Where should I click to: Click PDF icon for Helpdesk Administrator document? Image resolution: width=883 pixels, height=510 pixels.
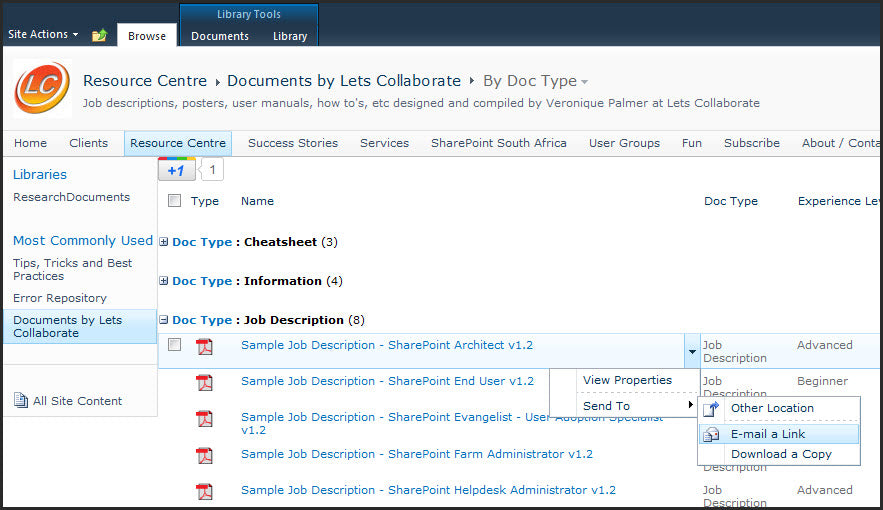point(204,491)
